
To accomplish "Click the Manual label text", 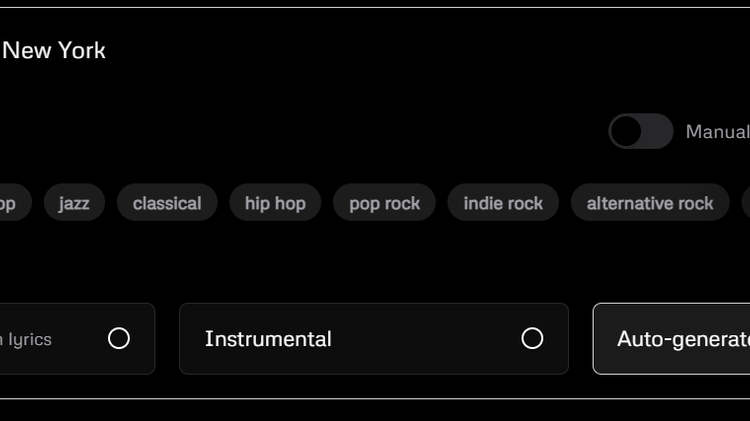I will click(717, 131).
